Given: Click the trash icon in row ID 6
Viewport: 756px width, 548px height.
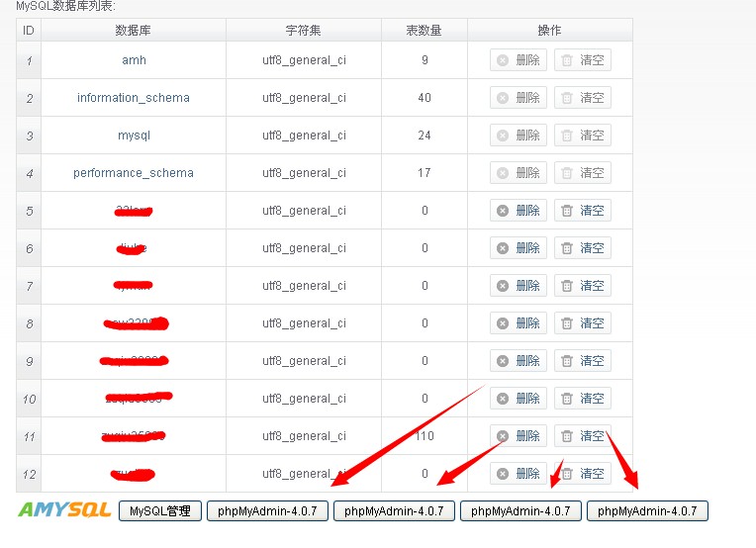Looking at the screenshot, I should pos(567,248).
